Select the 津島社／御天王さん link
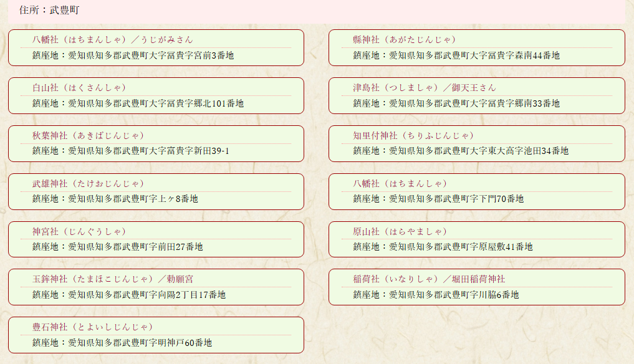The width and height of the screenshot is (634, 364). point(425,87)
